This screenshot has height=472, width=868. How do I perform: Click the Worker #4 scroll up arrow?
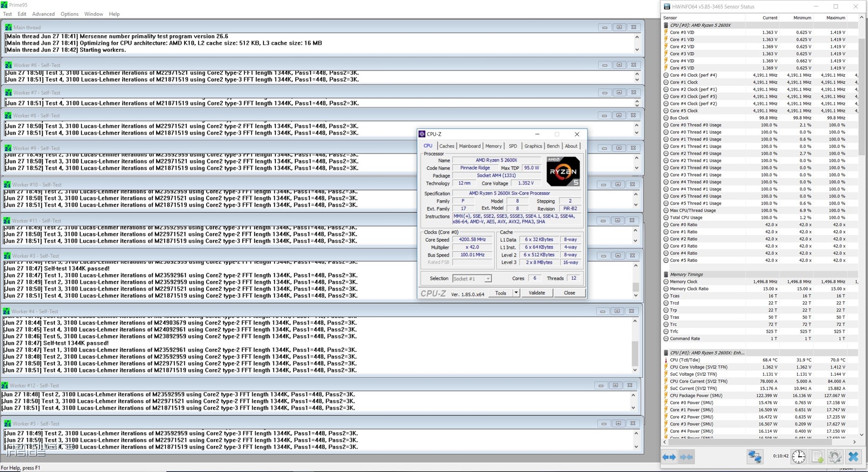[x=635, y=321]
